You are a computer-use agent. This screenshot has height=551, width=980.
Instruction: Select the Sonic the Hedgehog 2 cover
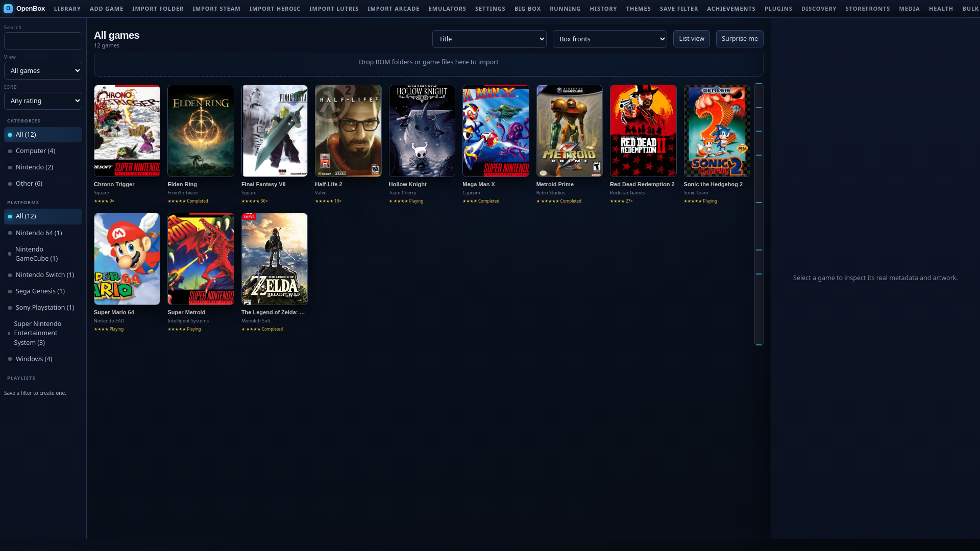pyautogui.click(x=717, y=131)
